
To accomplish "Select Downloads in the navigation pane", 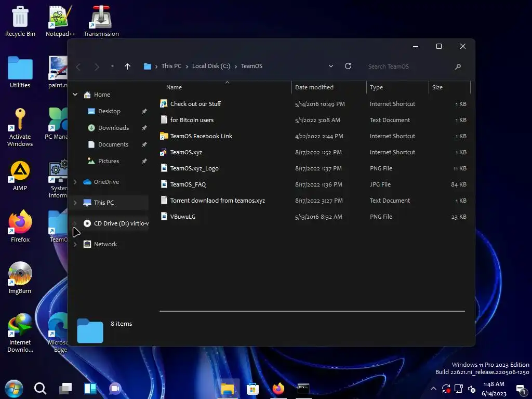I will (x=113, y=128).
